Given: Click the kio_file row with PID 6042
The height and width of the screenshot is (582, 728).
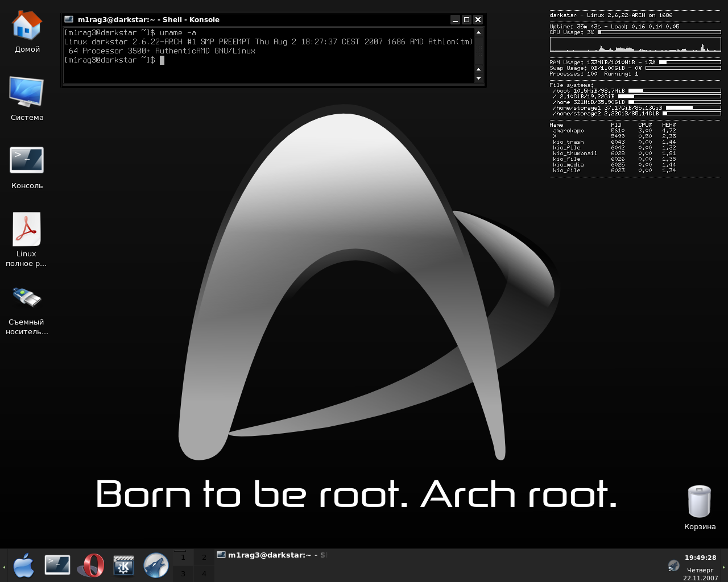Looking at the screenshot, I should (614, 148).
